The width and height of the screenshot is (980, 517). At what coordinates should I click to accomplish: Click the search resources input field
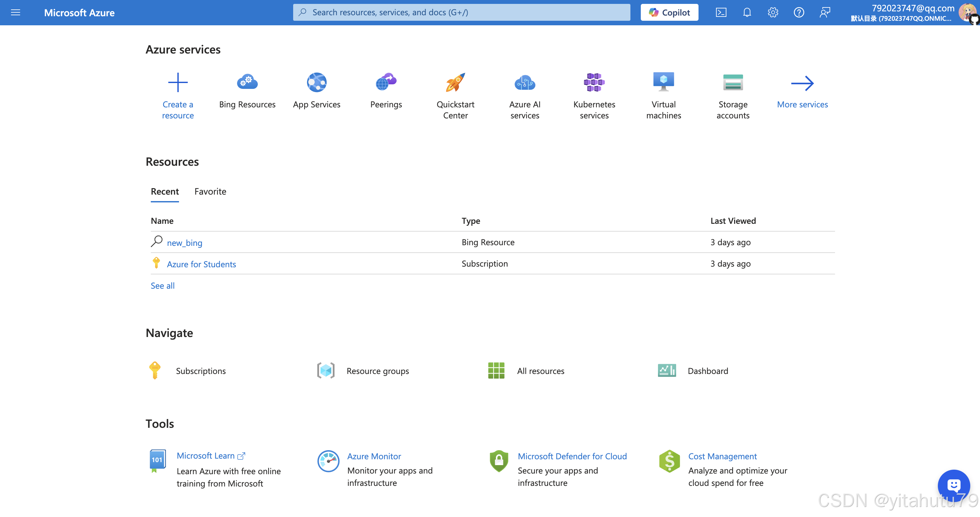tap(461, 13)
